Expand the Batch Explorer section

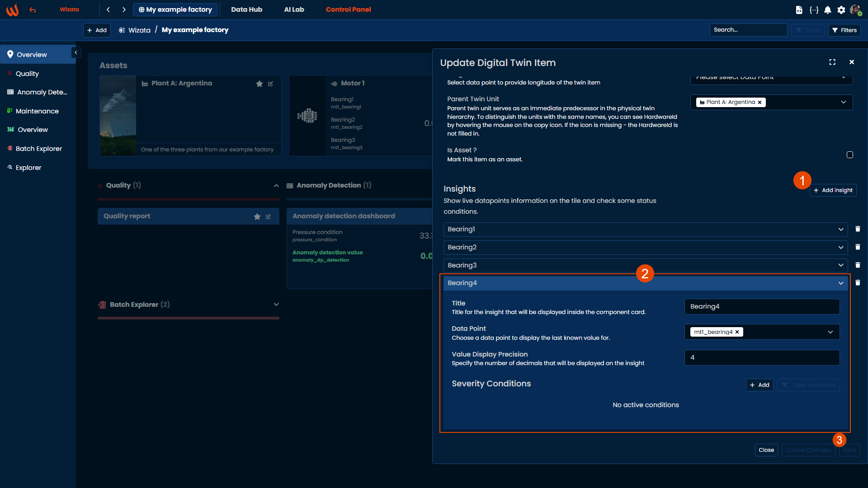click(x=276, y=305)
